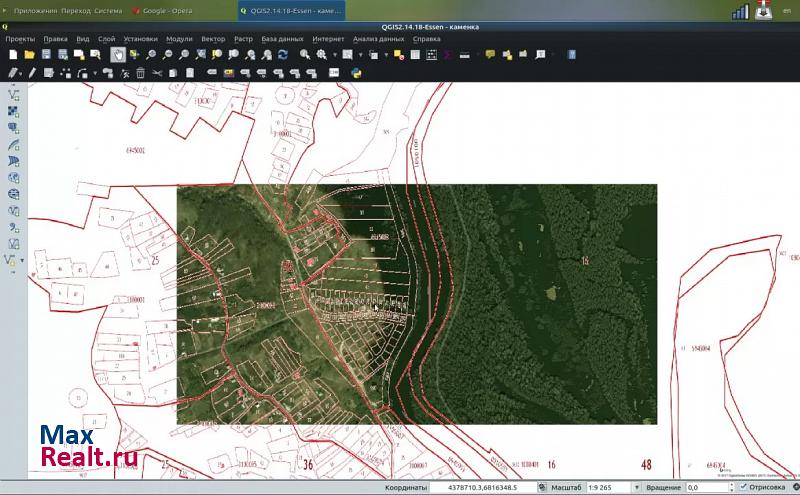Click the Вращение rotation spinner arrows
Viewport: 800px width, 495px height.
pyautogui.click(x=732, y=487)
